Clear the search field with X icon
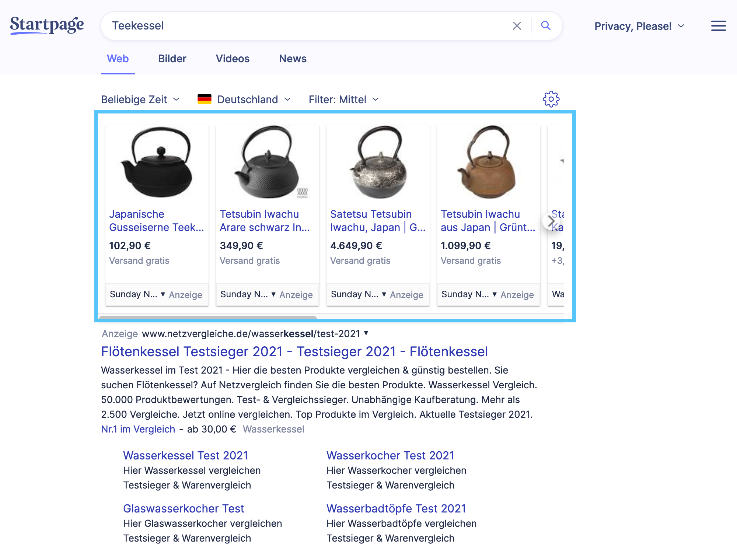This screenshot has height=560, width=737. (517, 26)
